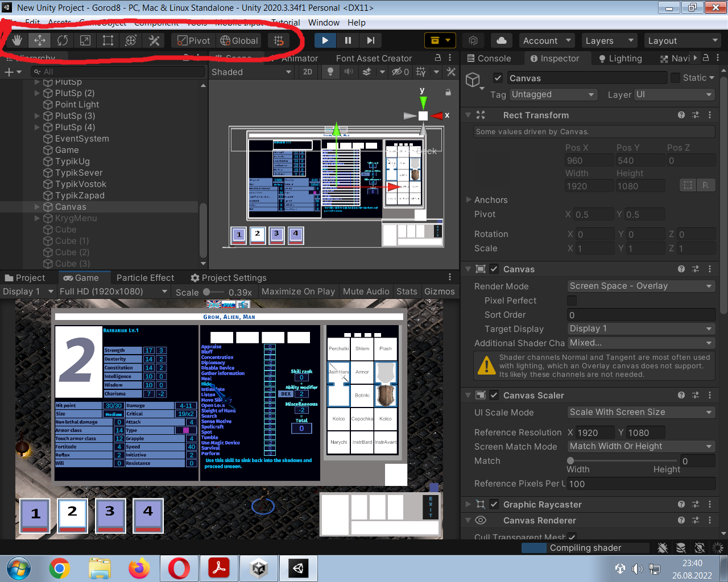Click Mute Audio in Game view
728x582 pixels.
[x=366, y=291]
